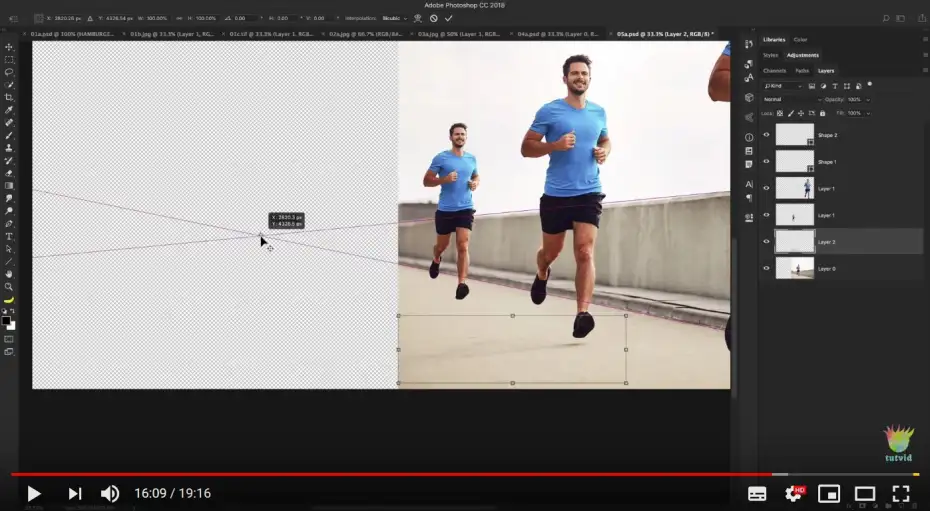Select the Zoom tool
Screen dimensions: 930x511
[x=9, y=287]
